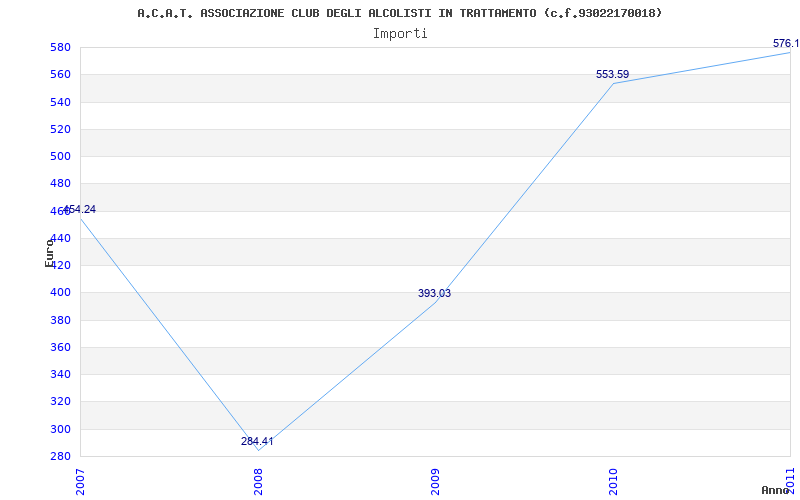The width and height of the screenshot is (800, 500).
Task: Click the 2007 x-axis label
Action: pyautogui.click(x=81, y=482)
